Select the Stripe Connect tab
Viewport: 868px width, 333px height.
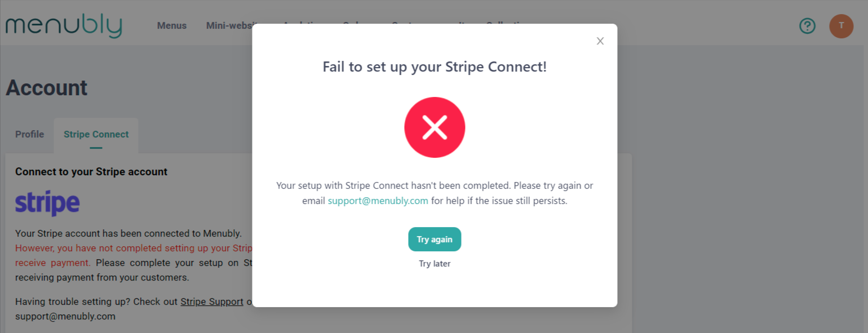(x=96, y=135)
